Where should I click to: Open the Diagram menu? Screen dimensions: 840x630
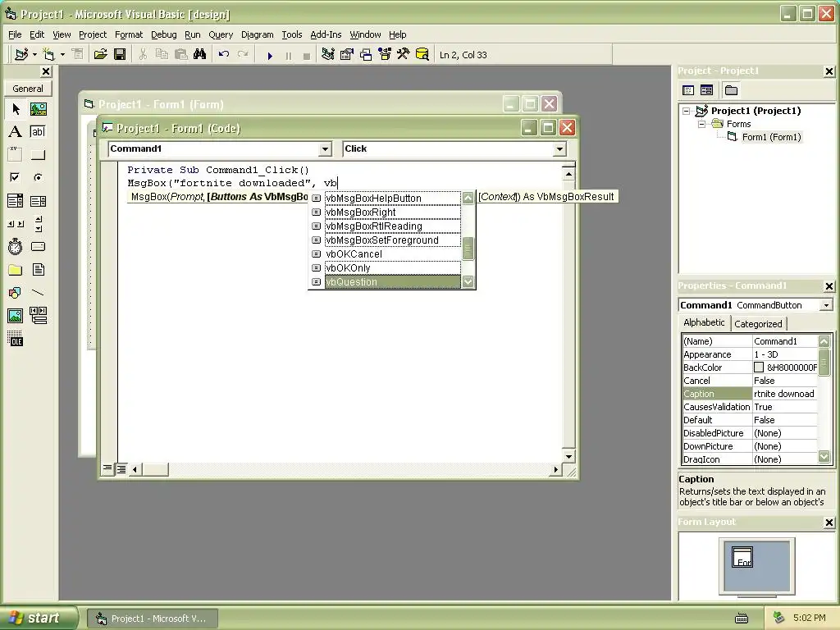(x=257, y=34)
